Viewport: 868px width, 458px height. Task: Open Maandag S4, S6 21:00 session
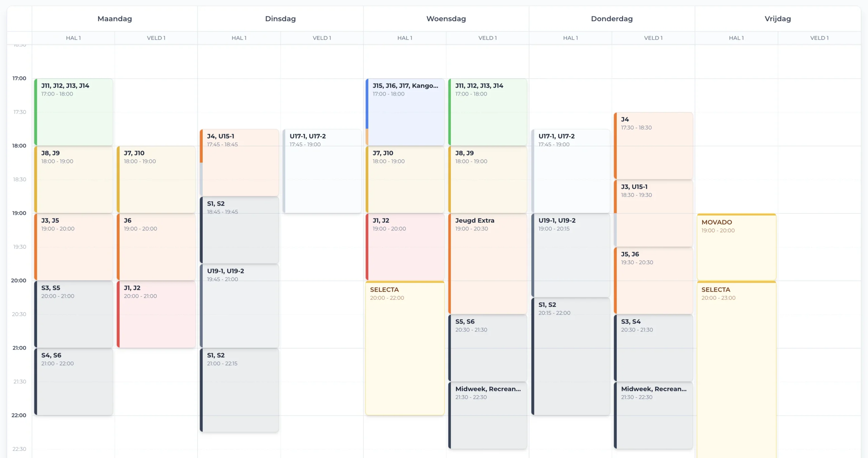(x=74, y=381)
